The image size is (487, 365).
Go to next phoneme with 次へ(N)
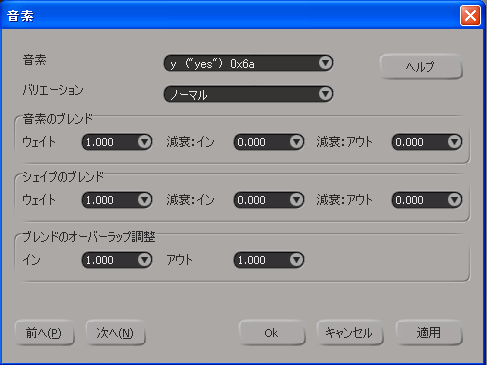(115, 333)
